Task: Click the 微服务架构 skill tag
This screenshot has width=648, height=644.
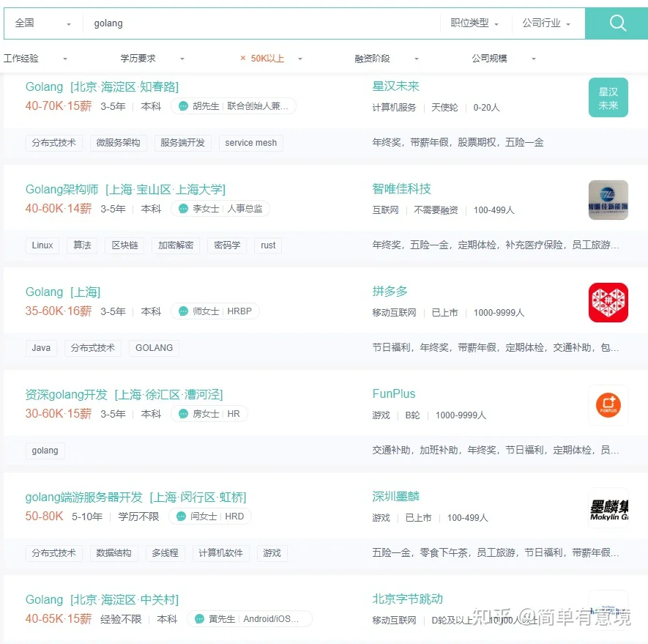Action: [118, 143]
